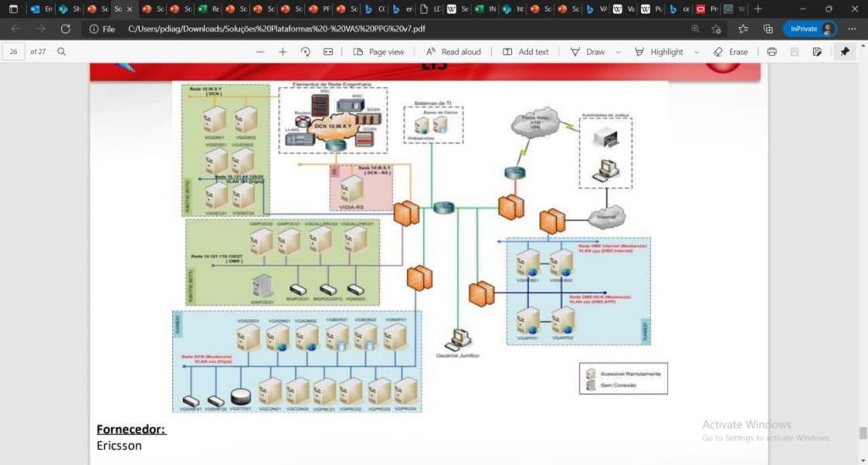Click the address bar file path
This screenshot has height=465, width=868.
[276, 29]
